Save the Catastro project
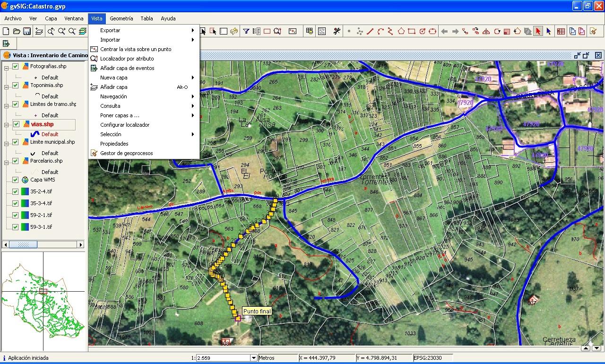 pyautogui.click(x=27, y=31)
